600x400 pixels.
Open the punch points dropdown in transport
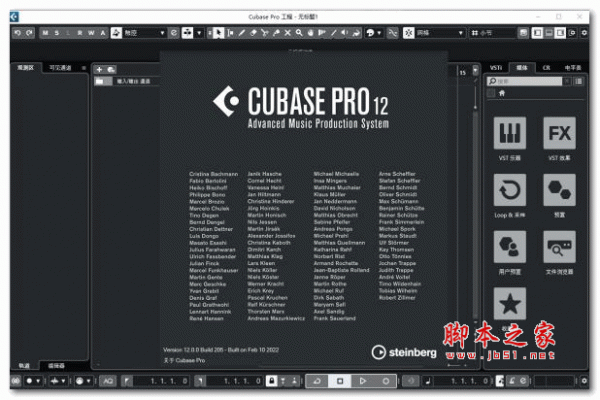pyautogui.click(x=57, y=381)
